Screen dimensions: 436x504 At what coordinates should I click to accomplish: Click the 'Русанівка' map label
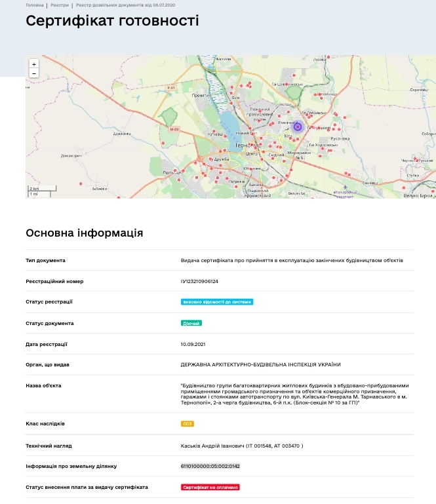tap(340, 138)
